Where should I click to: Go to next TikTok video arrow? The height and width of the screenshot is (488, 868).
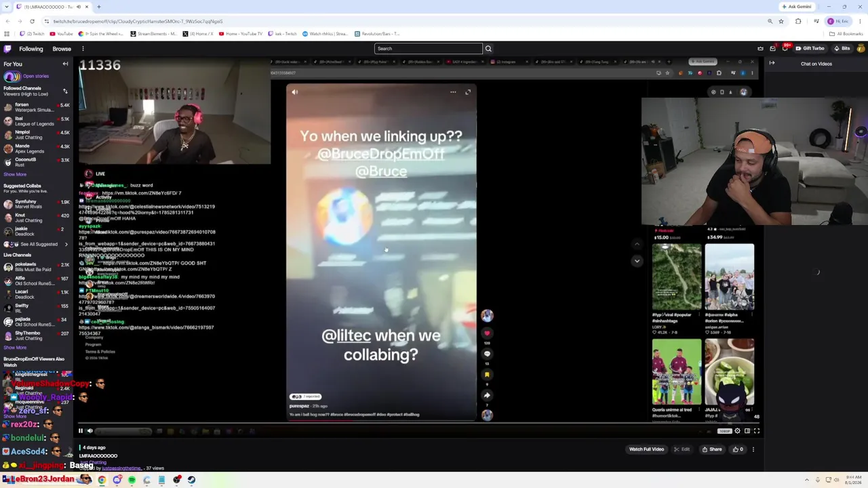click(637, 261)
